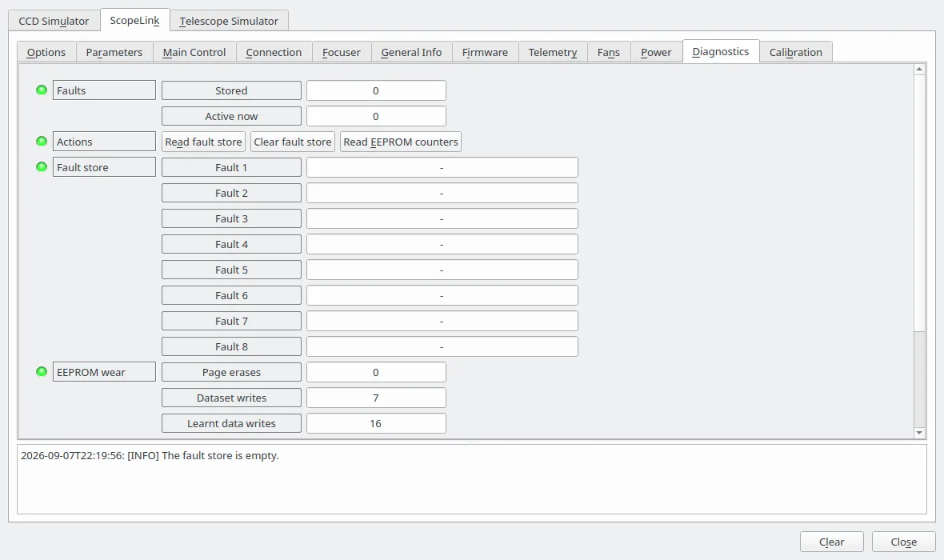
Task: Click the Fault 3 value field
Action: tap(442, 218)
